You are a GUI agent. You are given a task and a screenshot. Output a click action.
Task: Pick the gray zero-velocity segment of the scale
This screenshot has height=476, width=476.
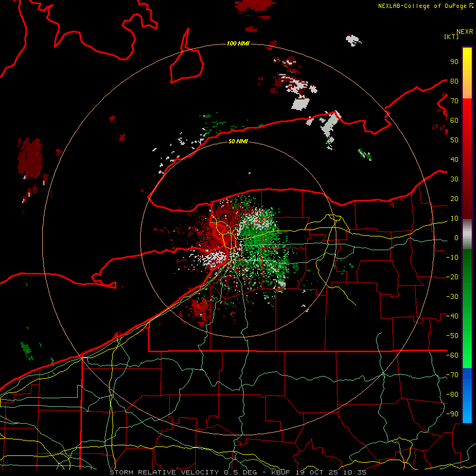click(x=467, y=234)
